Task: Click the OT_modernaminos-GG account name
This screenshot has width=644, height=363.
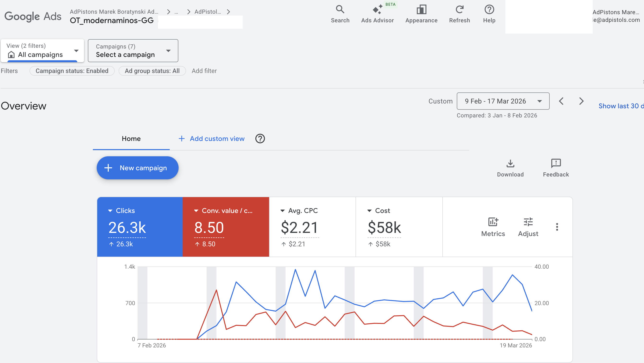Action: click(x=112, y=20)
